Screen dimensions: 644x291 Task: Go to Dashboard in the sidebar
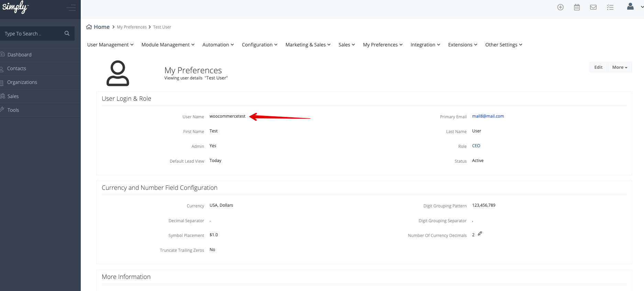point(19,55)
